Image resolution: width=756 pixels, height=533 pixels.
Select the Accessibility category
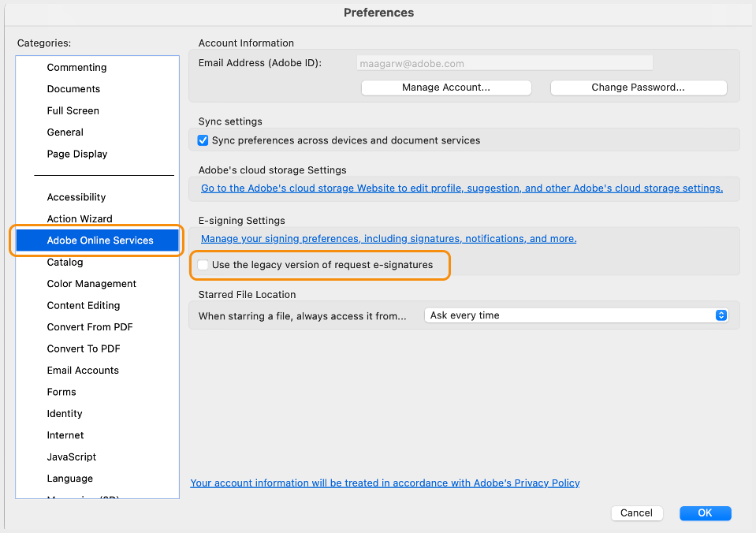point(76,196)
